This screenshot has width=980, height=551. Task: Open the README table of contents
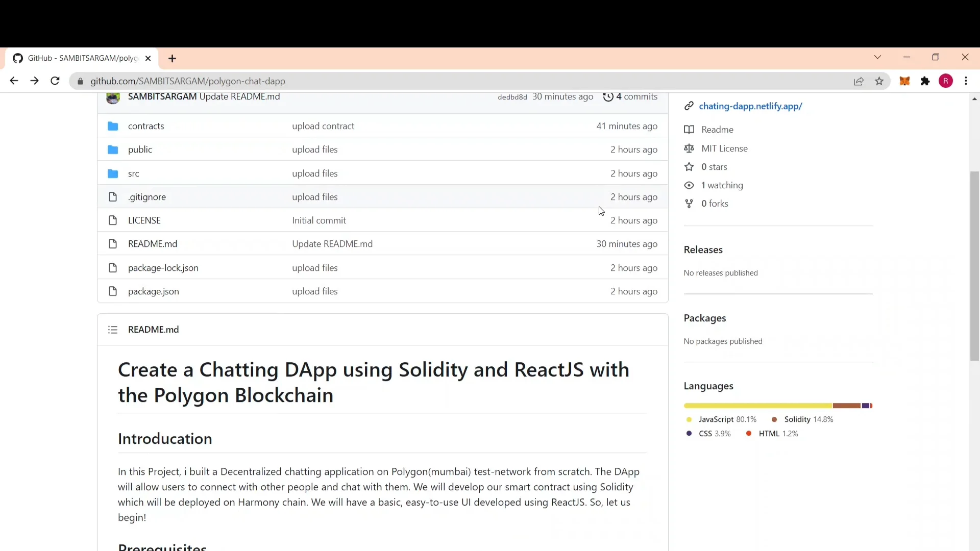point(113,330)
